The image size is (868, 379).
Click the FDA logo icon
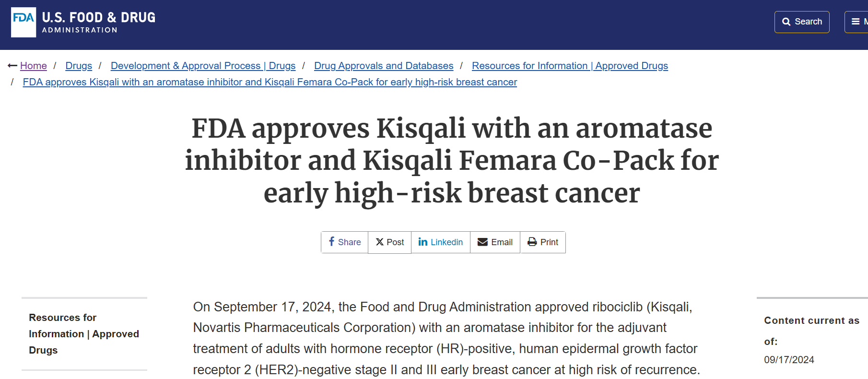coord(23,22)
